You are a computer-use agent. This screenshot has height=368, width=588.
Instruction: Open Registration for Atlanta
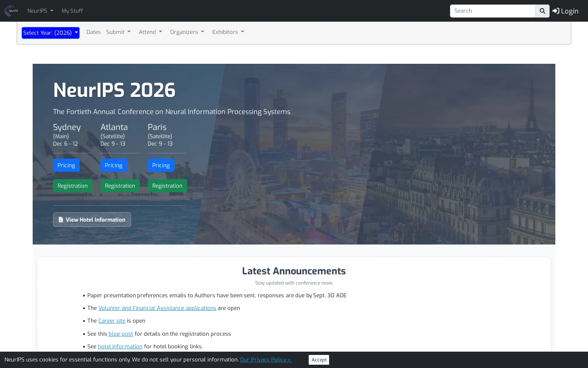[x=120, y=186]
